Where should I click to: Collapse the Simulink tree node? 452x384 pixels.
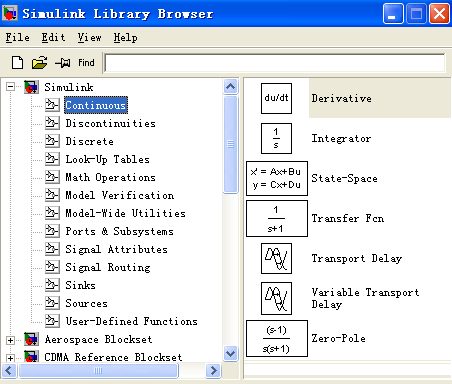10,87
